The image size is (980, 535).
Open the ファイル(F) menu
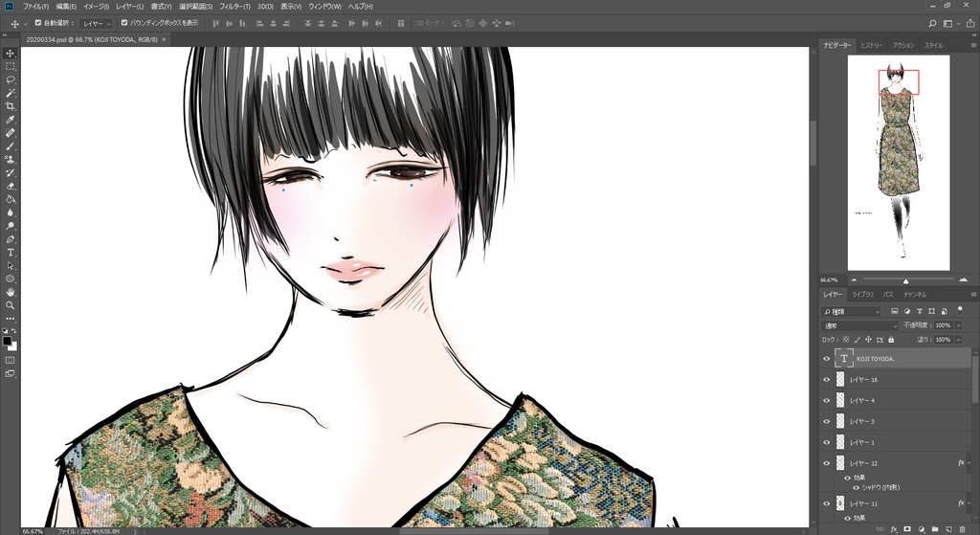click(35, 7)
